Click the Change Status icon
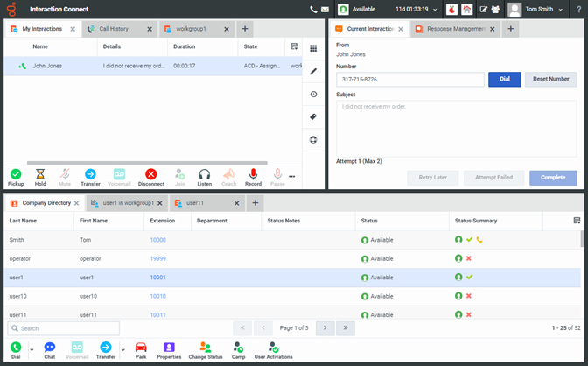This screenshot has width=588, height=366. tap(205, 348)
